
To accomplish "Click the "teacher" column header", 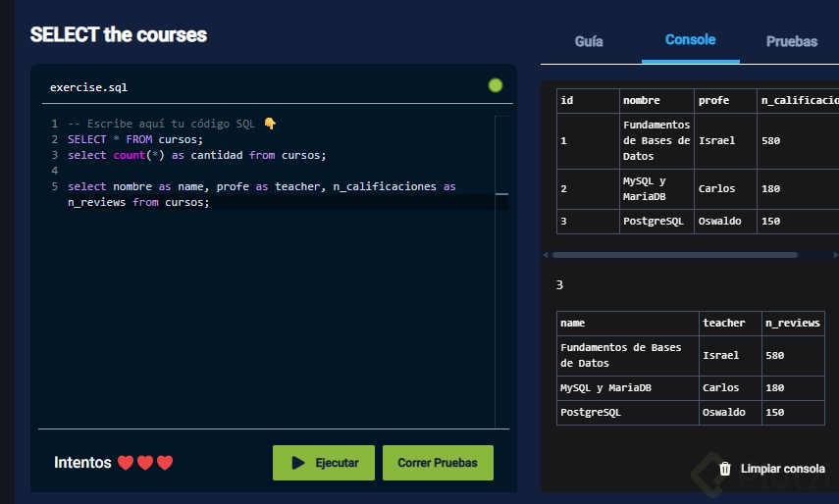I will tap(723, 323).
